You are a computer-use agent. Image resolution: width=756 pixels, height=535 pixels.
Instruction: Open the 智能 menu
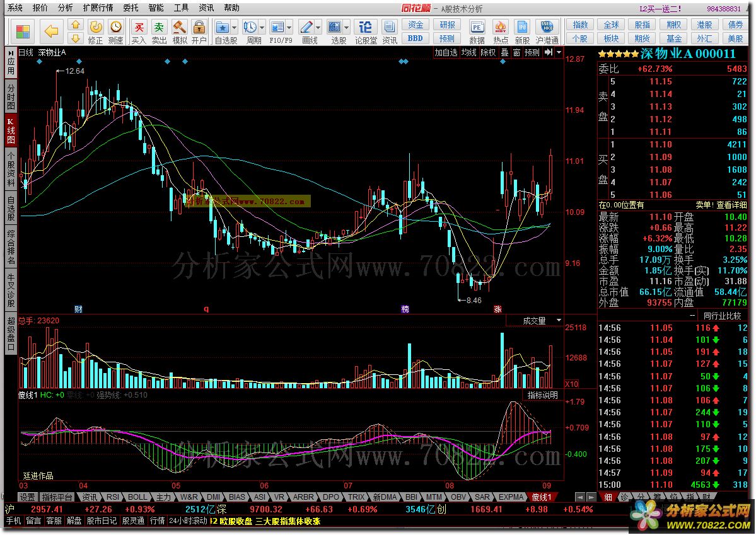click(156, 8)
